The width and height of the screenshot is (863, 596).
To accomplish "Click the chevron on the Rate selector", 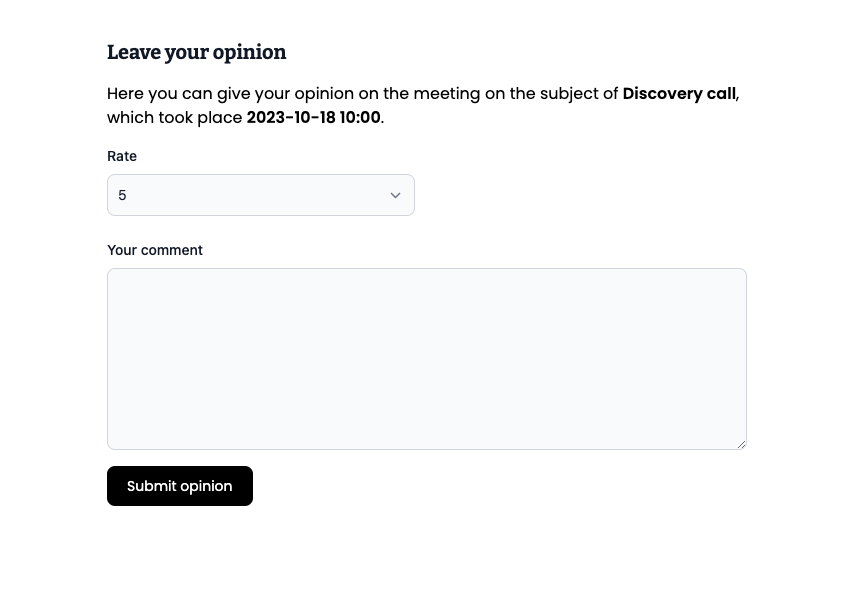I will 395,195.
